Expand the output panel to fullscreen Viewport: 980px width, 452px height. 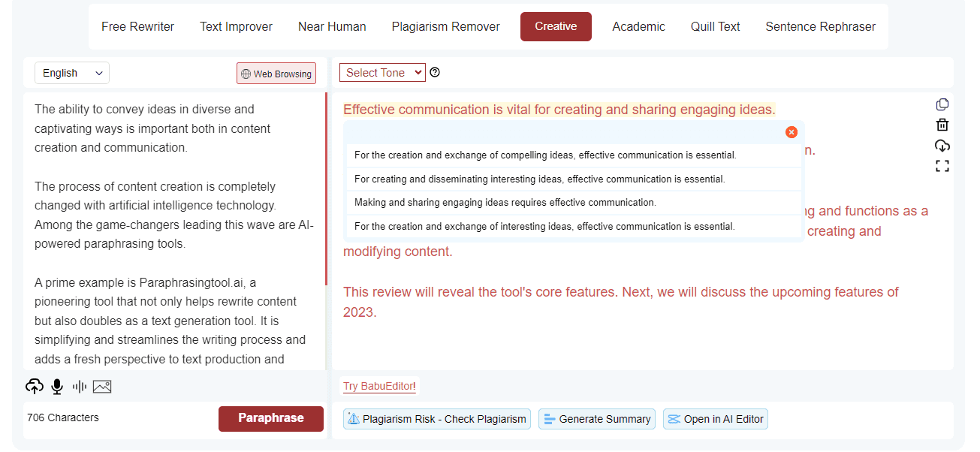coord(942,166)
